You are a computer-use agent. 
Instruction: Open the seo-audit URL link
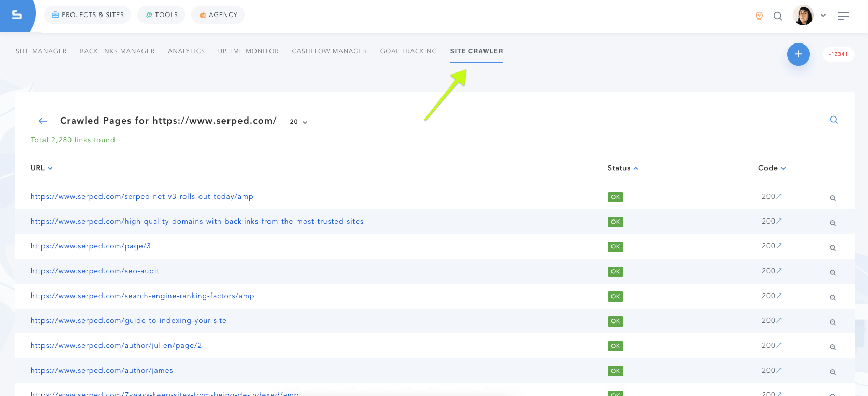[x=95, y=271]
